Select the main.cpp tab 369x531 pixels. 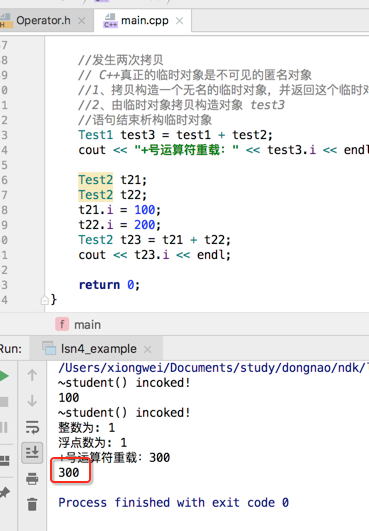point(145,21)
